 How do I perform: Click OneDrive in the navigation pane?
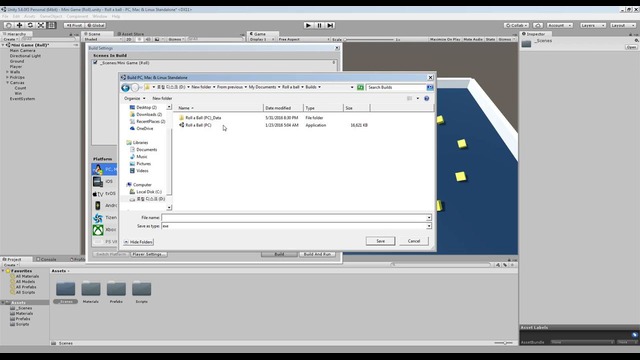click(x=145, y=129)
